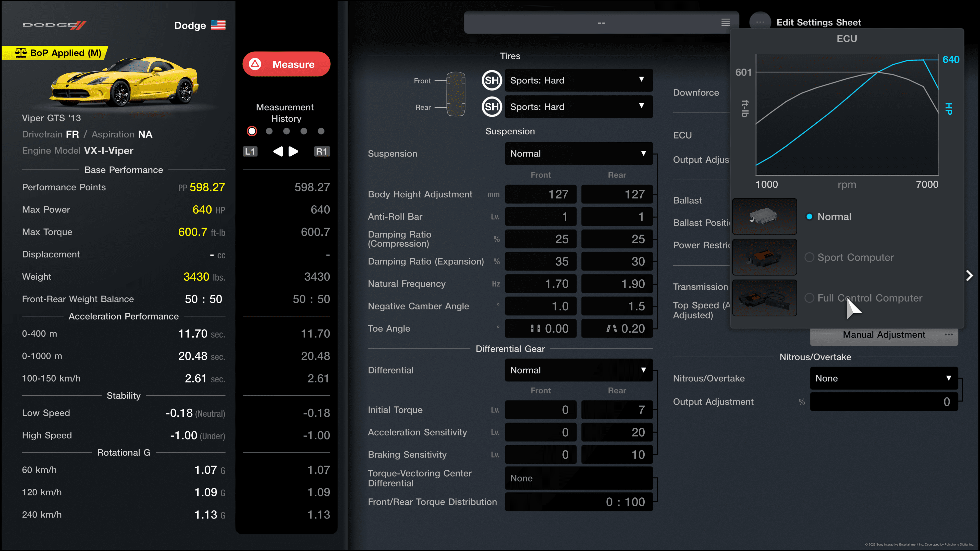Screen dimensions: 980x551
Task: Click the Edit Settings Sheet ellipsis icon
Action: pos(760,22)
